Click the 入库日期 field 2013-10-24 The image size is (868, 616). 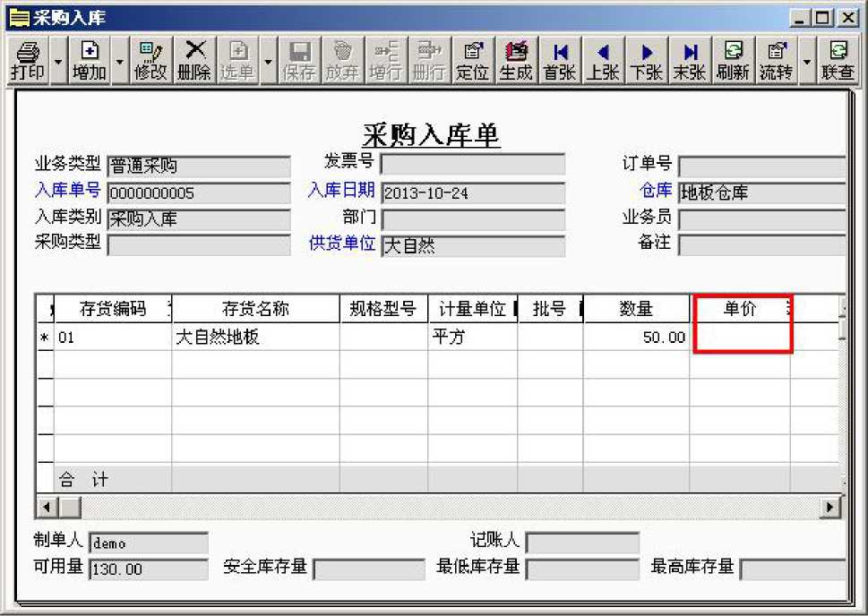[x=473, y=193]
